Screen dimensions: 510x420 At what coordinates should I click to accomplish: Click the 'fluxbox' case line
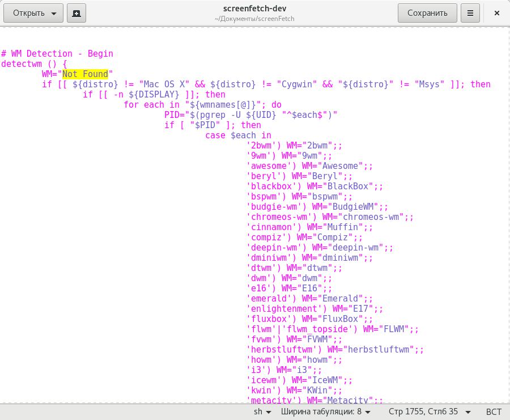click(x=309, y=319)
